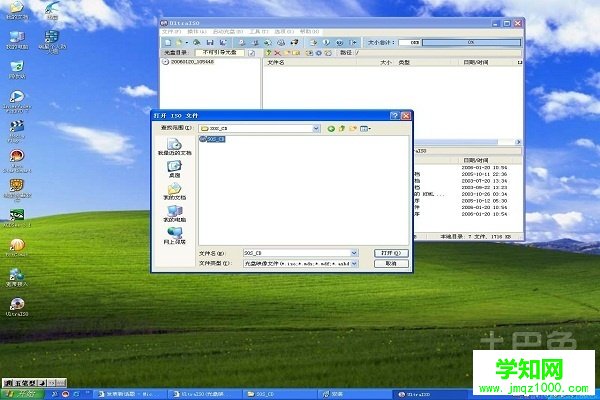This screenshot has height=400, width=600.
Task: Expand the 查找范围 folder dropdown
Action: 316,129
